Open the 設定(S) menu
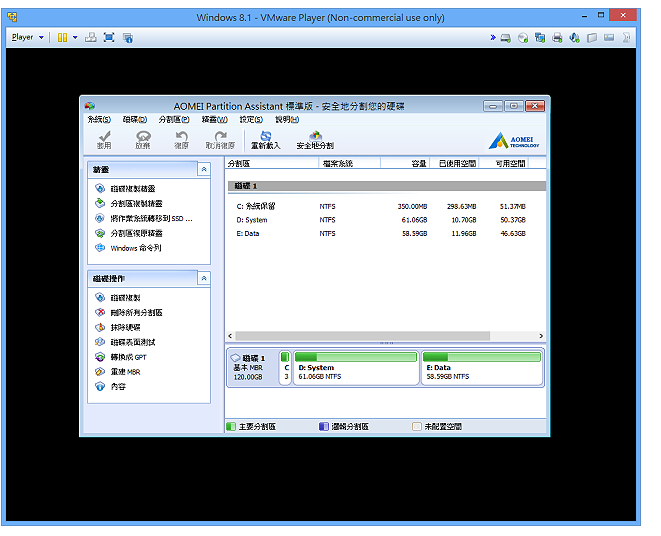The image size is (661, 536). pyautogui.click(x=251, y=120)
